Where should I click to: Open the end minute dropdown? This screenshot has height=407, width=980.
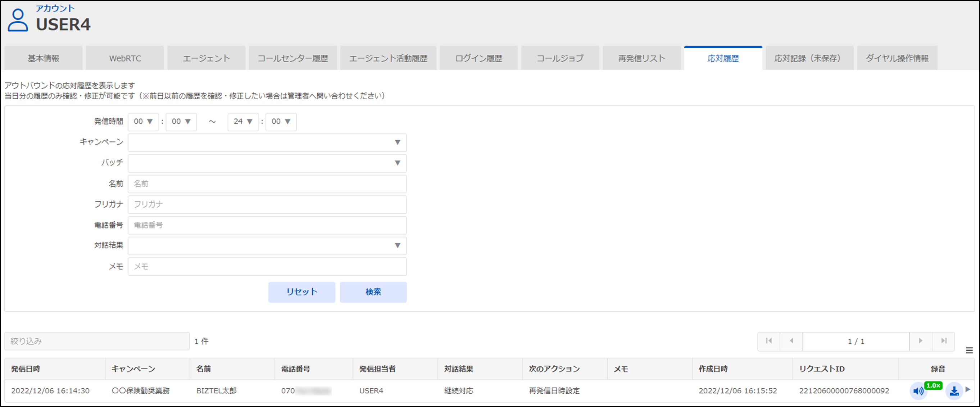tap(281, 122)
